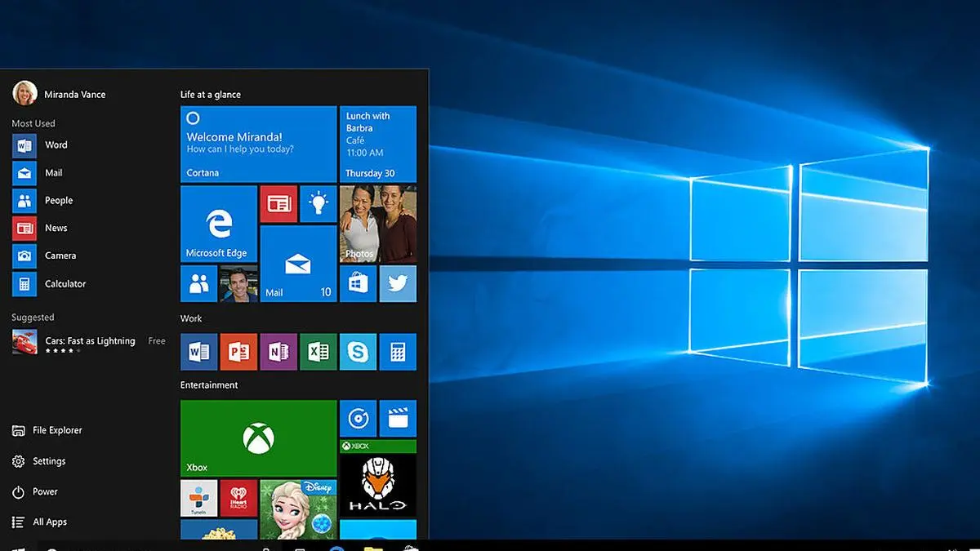The image size is (980, 551).
Task: Open the Photos tile
Action: (x=377, y=224)
